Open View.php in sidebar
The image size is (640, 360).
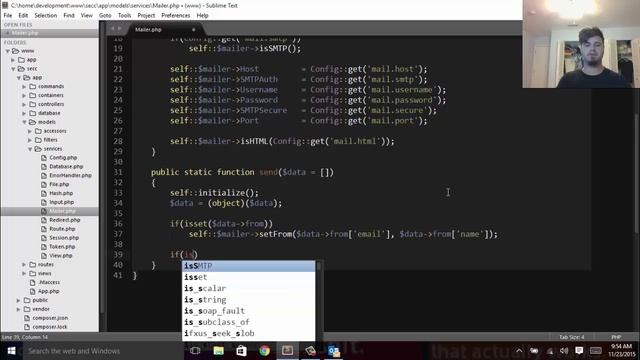[60, 256]
